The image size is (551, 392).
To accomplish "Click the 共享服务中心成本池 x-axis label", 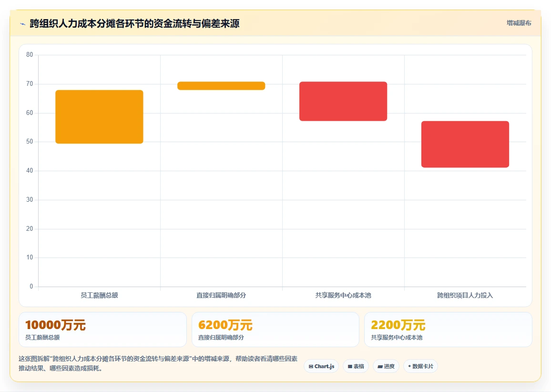I will 343,295.
